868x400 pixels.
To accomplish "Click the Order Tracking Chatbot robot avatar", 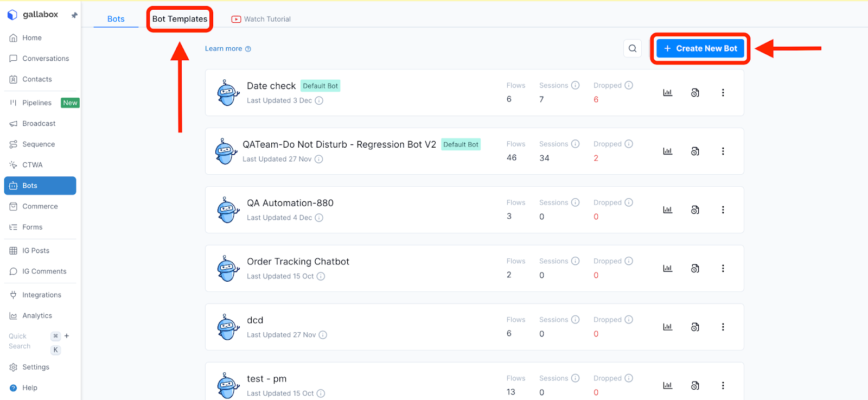I will coord(228,269).
